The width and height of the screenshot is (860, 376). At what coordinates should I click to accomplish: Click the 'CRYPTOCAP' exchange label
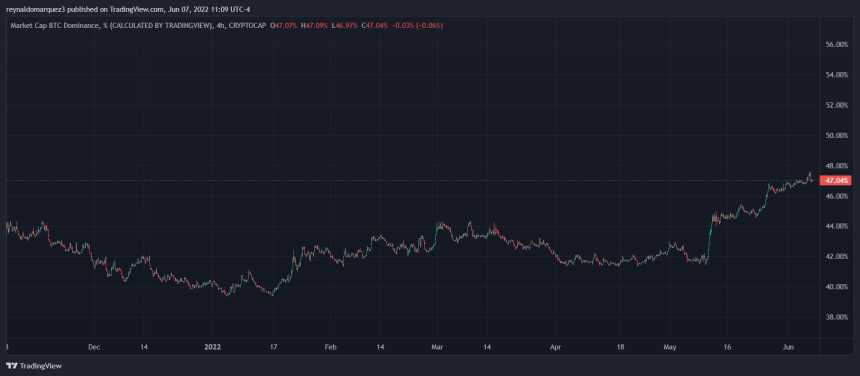tap(247, 26)
